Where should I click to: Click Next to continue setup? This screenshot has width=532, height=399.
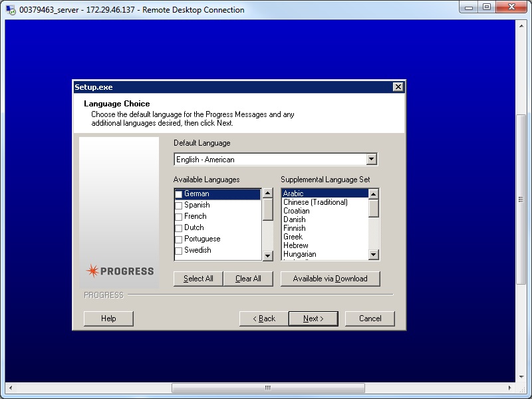(x=313, y=319)
